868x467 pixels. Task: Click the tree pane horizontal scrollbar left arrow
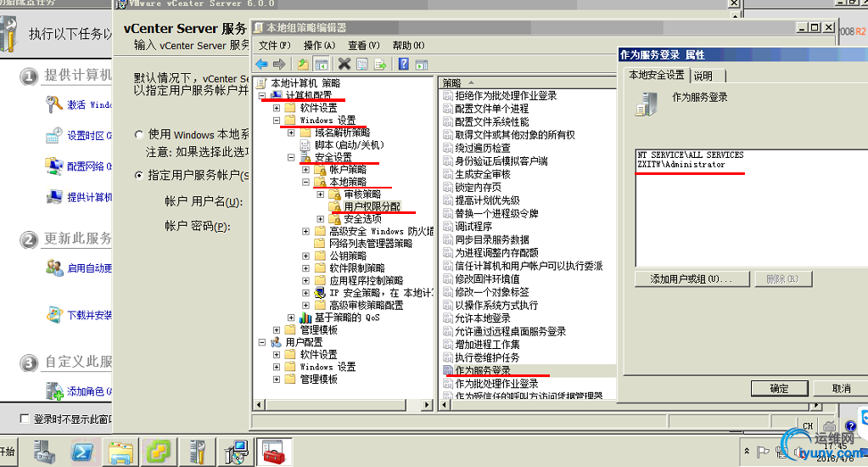coord(259,405)
